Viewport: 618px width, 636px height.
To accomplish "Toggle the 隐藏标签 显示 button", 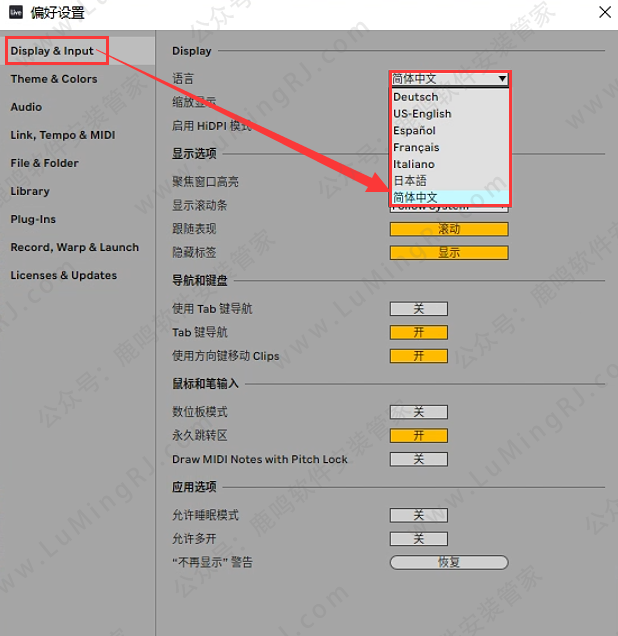I will click(449, 253).
